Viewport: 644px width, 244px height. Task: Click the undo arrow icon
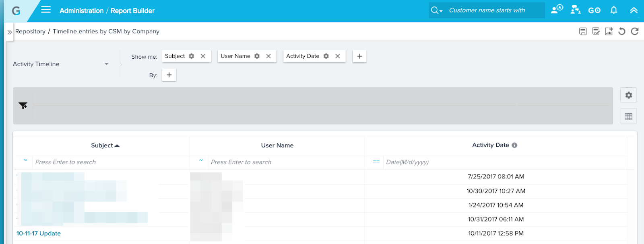[x=622, y=31]
